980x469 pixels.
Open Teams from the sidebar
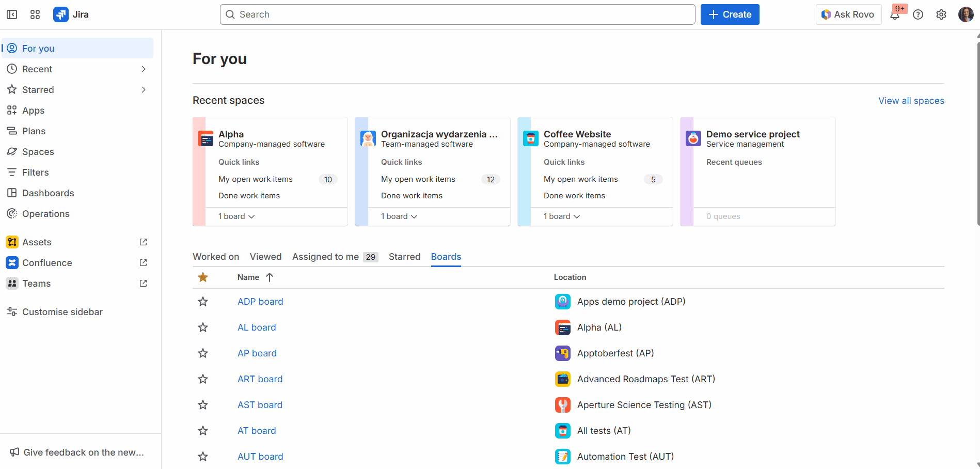coord(77,283)
